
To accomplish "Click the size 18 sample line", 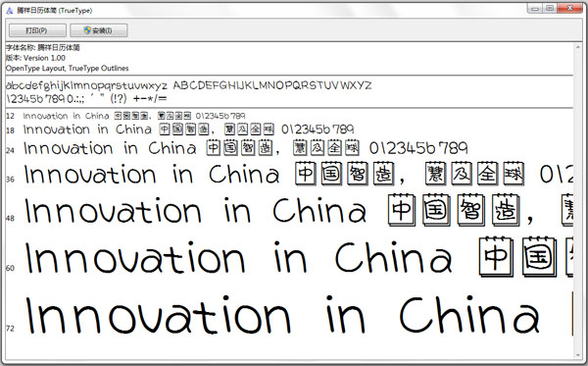I will (x=188, y=130).
